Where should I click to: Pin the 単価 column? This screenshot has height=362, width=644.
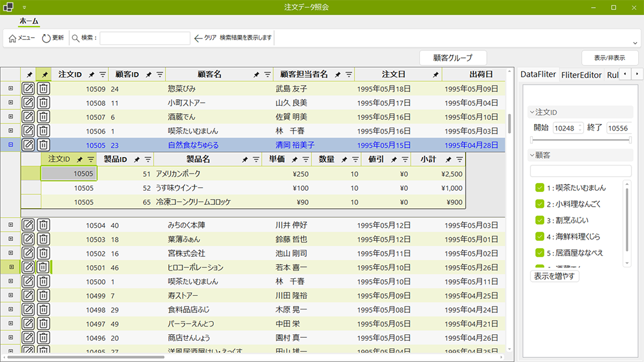point(294,159)
